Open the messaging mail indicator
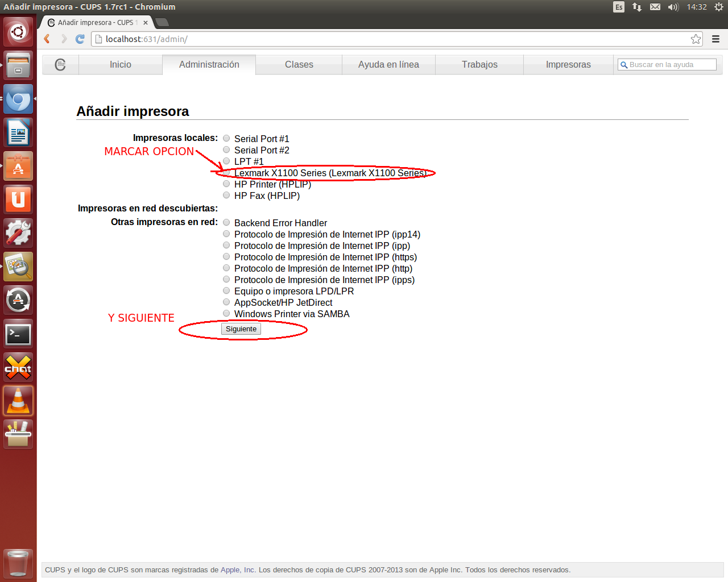 coord(655,7)
